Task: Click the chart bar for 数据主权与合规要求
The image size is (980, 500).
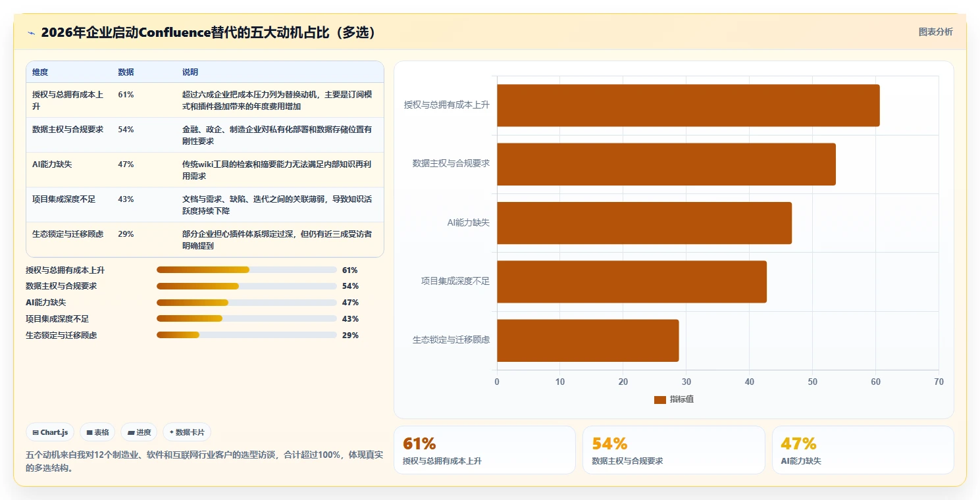Action: (x=666, y=164)
